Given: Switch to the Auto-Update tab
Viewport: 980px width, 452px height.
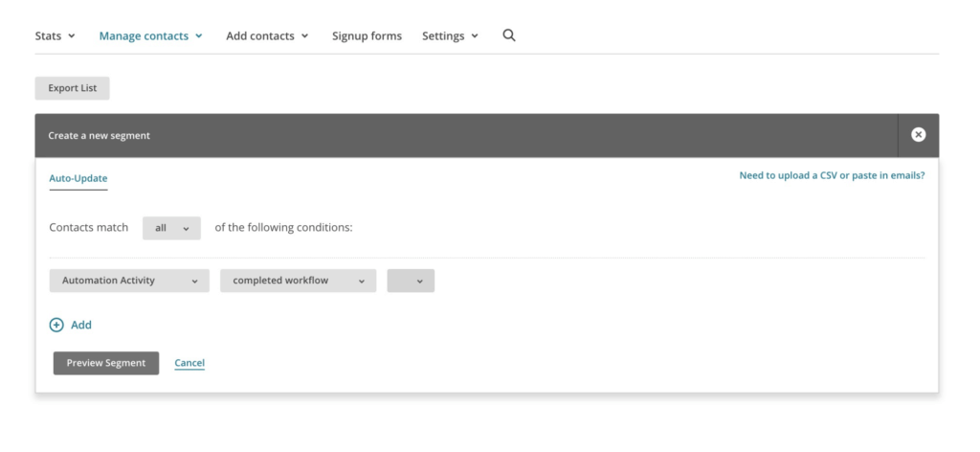Looking at the screenshot, I should [78, 178].
